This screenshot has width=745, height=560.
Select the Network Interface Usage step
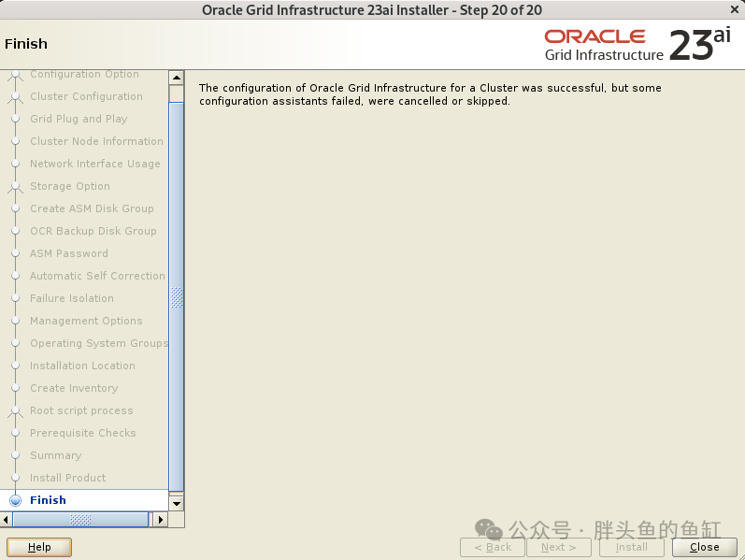[95, 164]
